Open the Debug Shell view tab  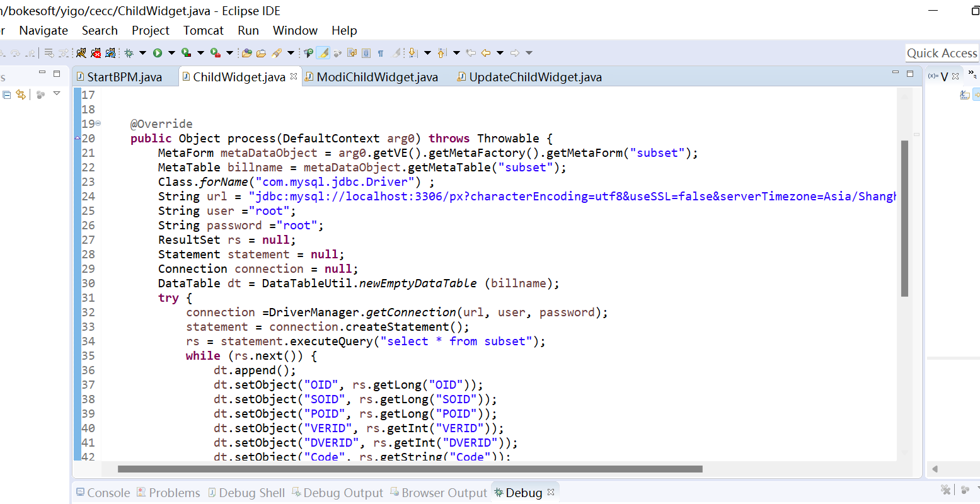(246, 493)
